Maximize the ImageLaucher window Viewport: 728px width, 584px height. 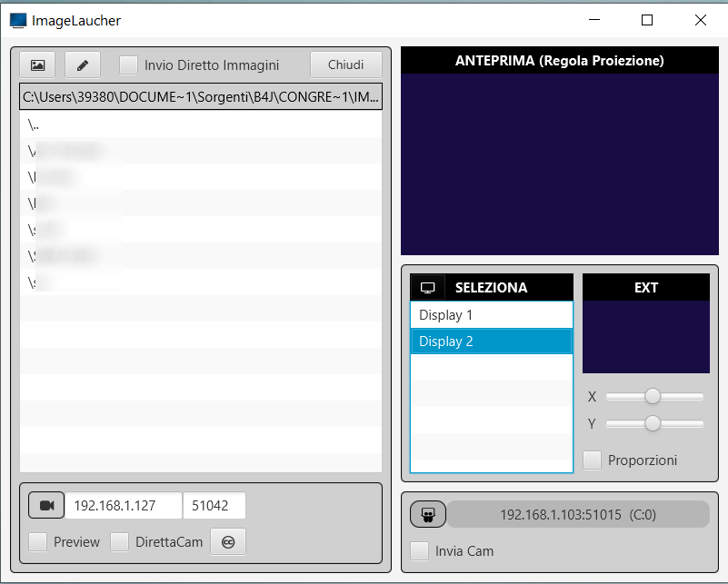[647, 20]
